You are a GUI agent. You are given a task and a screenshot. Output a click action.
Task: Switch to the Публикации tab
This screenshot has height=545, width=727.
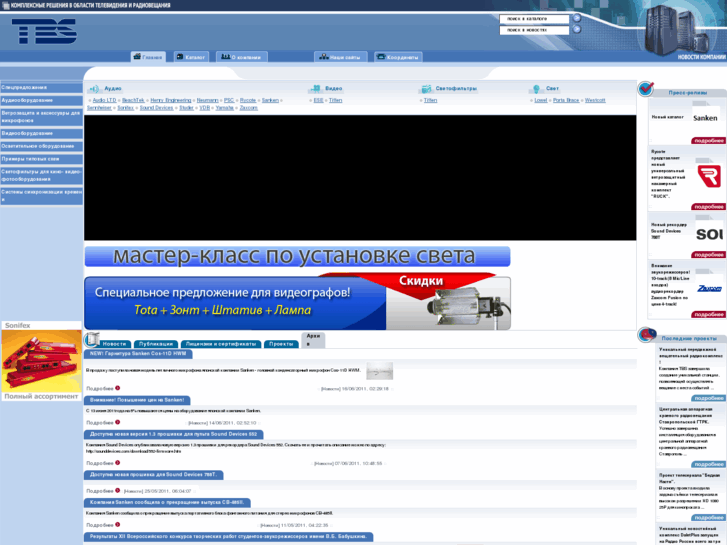pos(156,344)
